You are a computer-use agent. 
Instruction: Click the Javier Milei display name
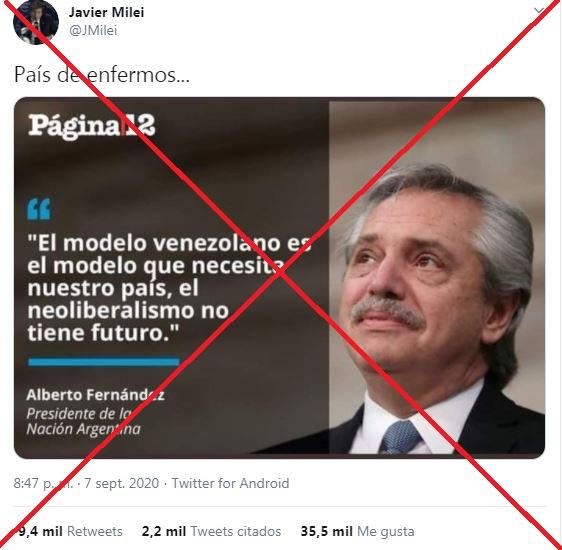pos(106,13)
